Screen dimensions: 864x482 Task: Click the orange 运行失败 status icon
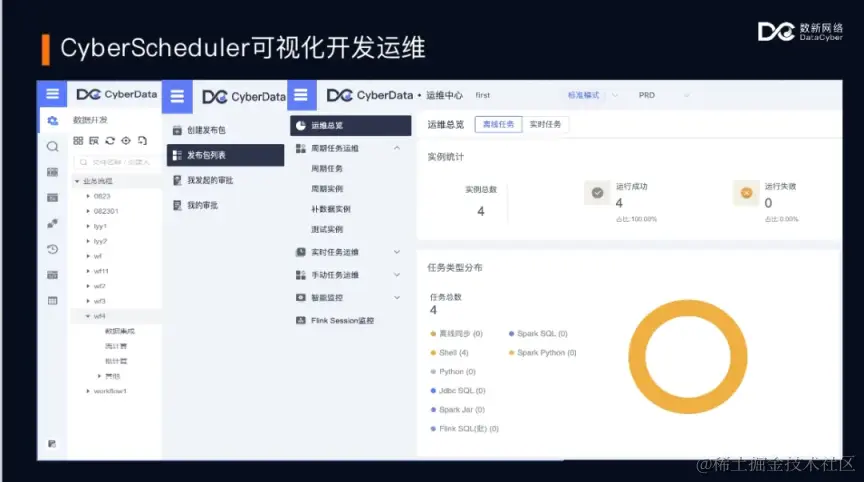point(747,193)
